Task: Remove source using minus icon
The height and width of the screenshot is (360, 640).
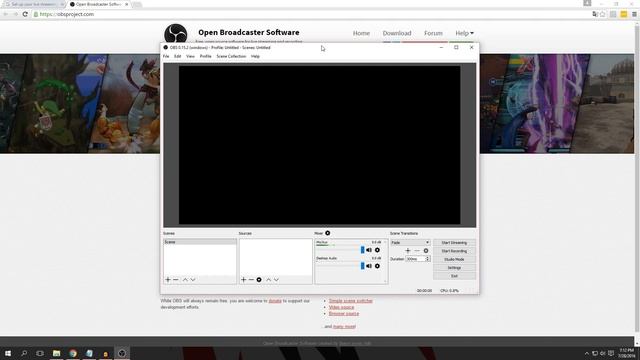Action: (251, 280)
